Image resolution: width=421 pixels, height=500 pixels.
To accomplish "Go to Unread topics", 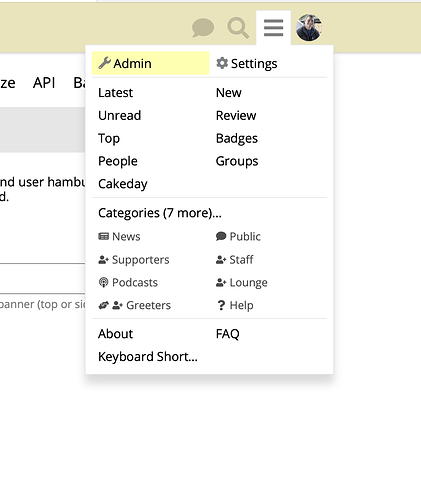I will pyautogui.click(x=119, y=115).
